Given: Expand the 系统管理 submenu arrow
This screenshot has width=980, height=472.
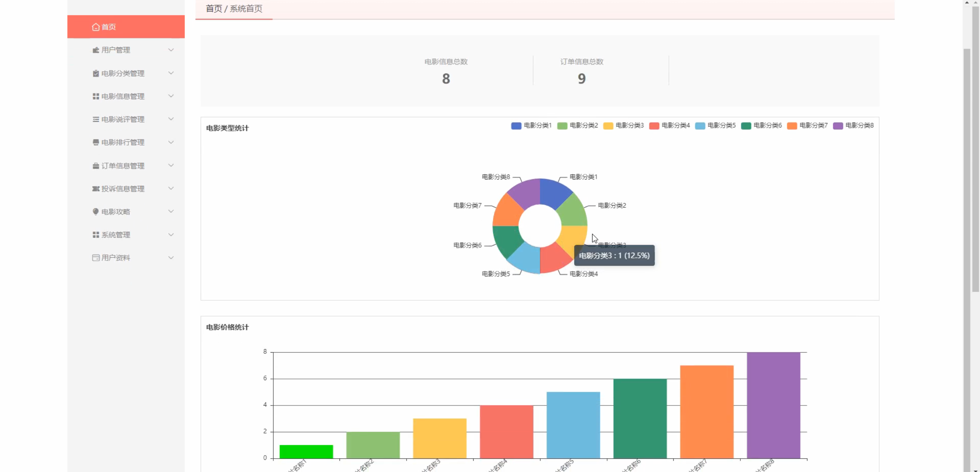Looking at the screenshot, I should [171, 235].
